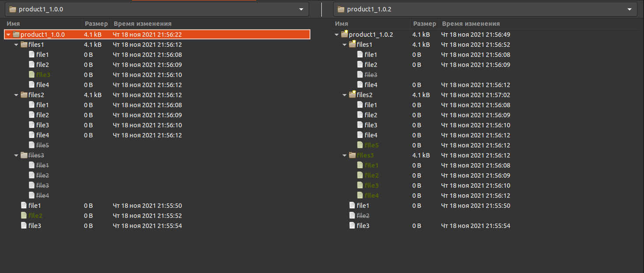This screenshot has height=273, width=644.
Task: Click file1 icon at right root level
Action: click(x=352, y=206)
